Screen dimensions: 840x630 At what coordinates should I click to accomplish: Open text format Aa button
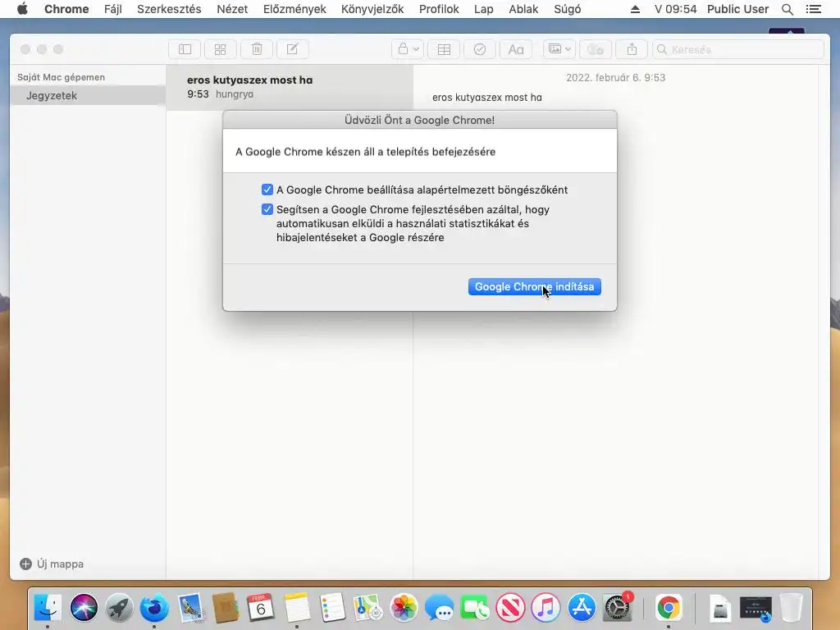point(515,49)
